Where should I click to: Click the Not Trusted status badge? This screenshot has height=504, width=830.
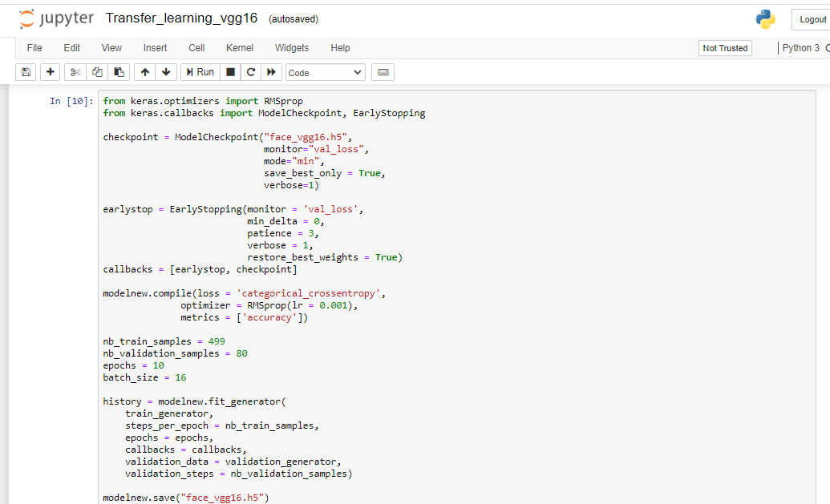tap(724, 47)
